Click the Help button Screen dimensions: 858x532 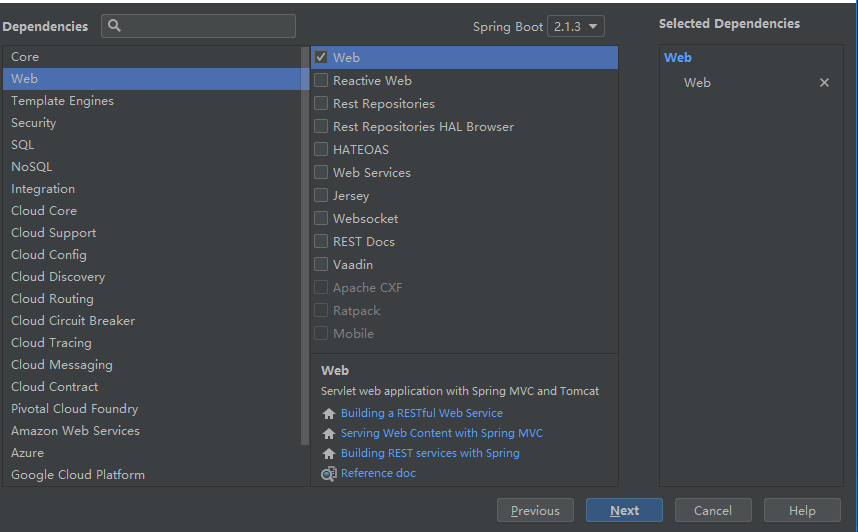(802, 510)
